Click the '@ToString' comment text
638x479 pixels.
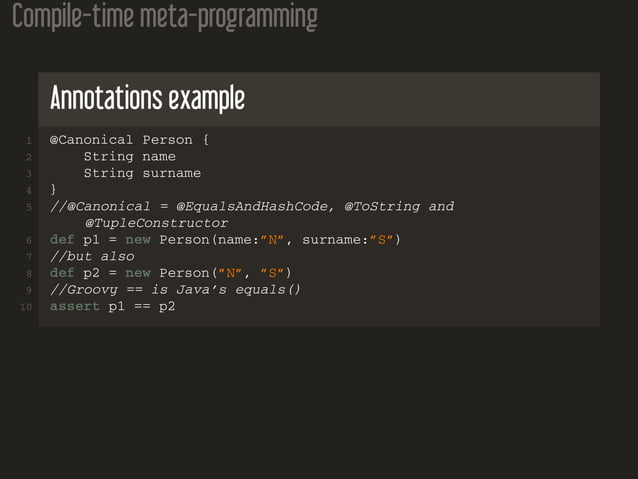382,207
